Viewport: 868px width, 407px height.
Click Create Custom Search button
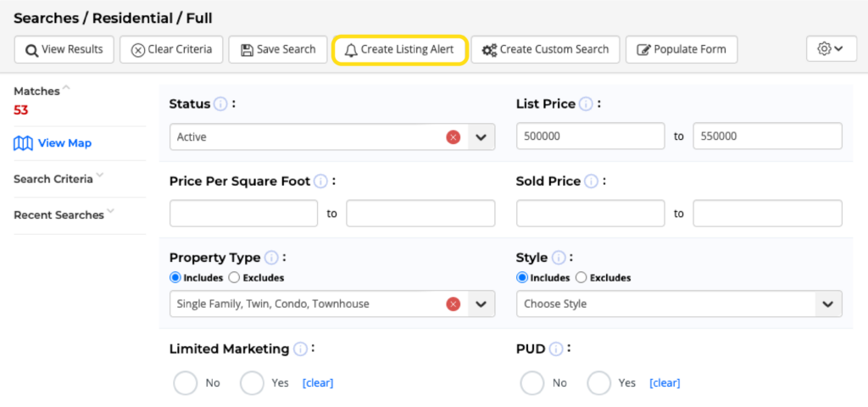tap(545, 50)
